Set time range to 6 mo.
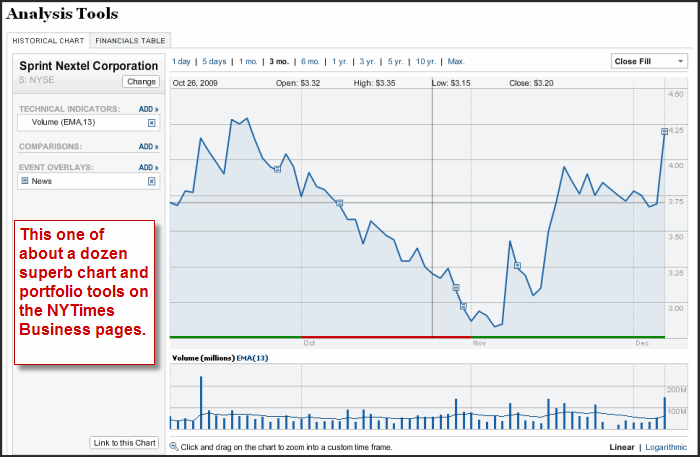The width and height of the screenshot is (700, 457). (x=310, y=62)
